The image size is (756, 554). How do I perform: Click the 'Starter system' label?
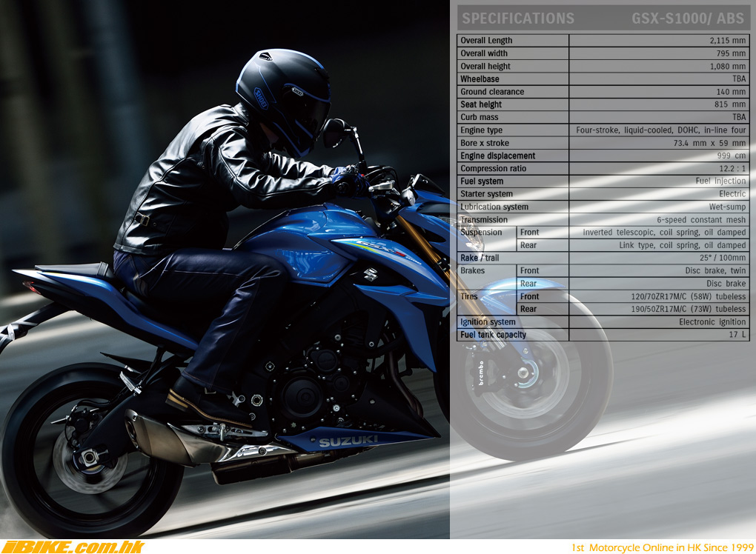(x=486, y=194)
